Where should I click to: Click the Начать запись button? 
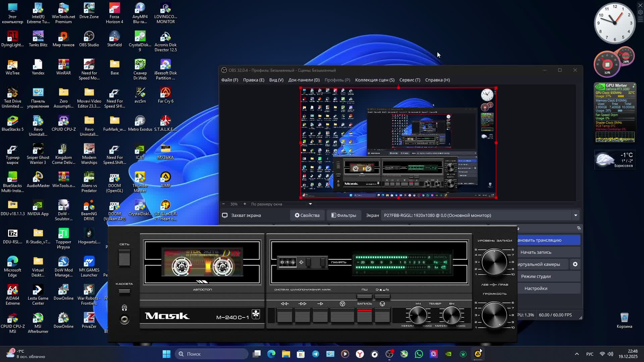click(x=536, y=252)
